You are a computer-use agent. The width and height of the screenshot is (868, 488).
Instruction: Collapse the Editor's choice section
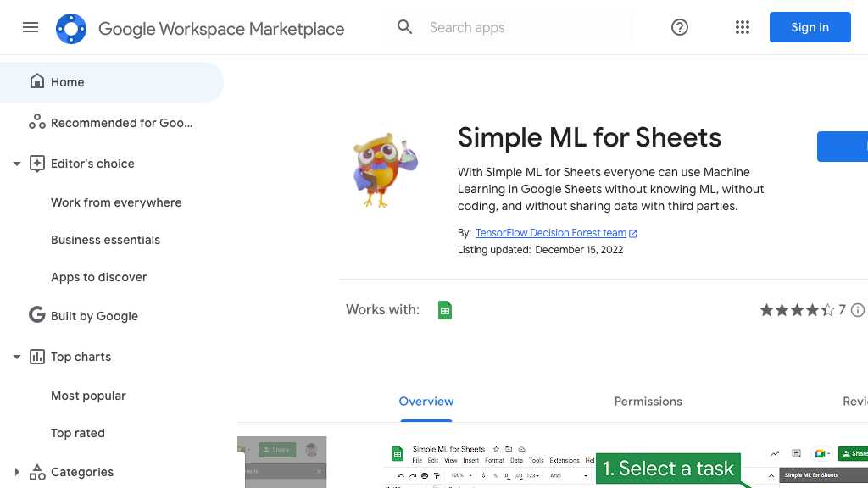pos(16,164)
